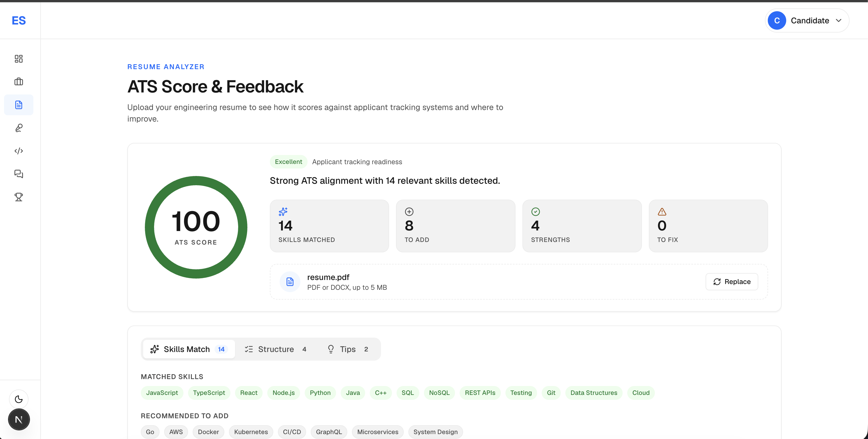Viewport: 868px width, 439px height.
Task: Switch to the Structure tab
Action: click(276, 349)
